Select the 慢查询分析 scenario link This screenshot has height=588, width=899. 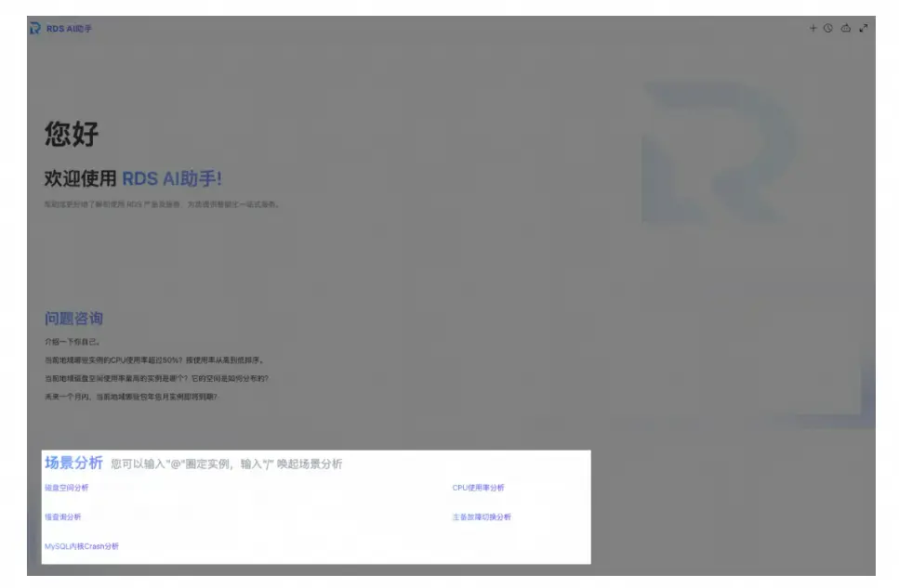tap(63, 516)
